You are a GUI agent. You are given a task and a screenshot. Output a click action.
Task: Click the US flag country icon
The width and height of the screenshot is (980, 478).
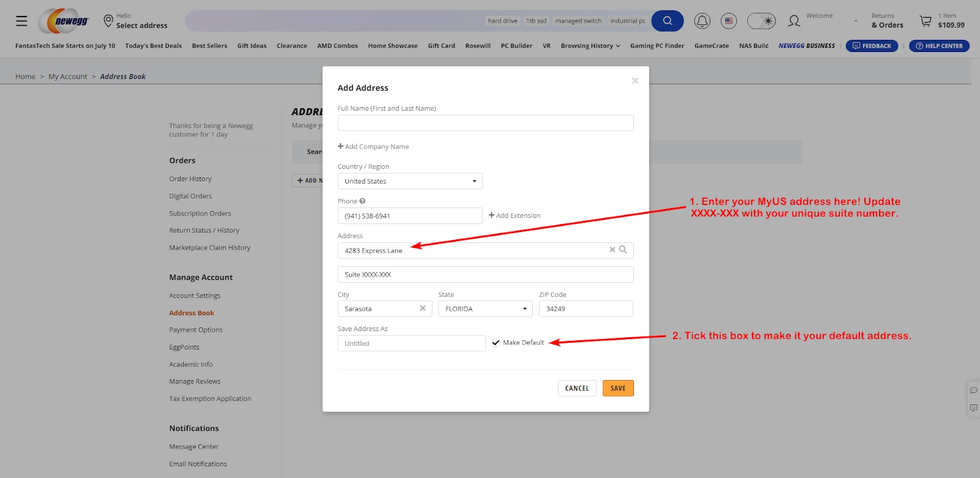[729, 21]
